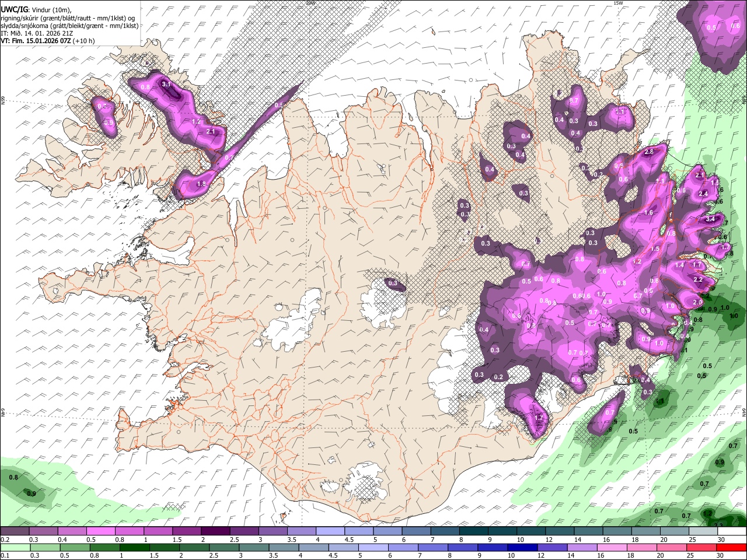Pick lower legend swatch between 2 and 2.5

(194, 548)
